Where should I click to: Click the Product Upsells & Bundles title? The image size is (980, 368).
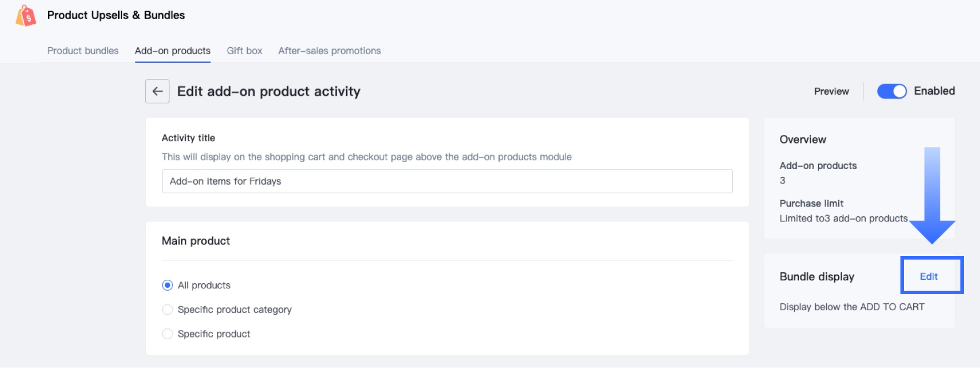pyautogui.click(x=116, y=15)
